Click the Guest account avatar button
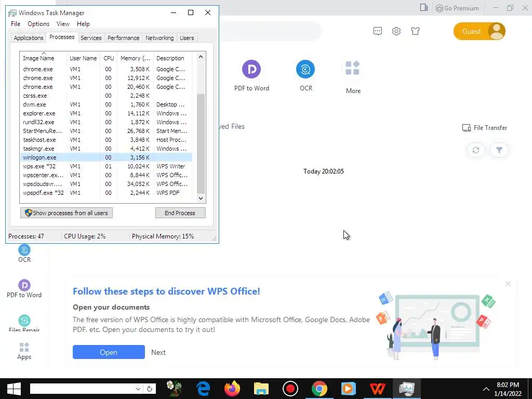Viewport: 532px width, 399px height. [x=479, y=31]
